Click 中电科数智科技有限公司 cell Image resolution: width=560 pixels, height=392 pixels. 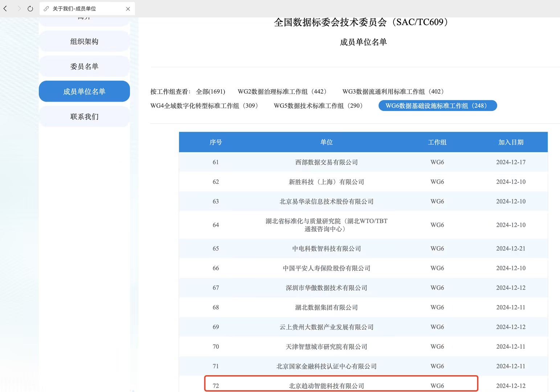click(326, 249)
